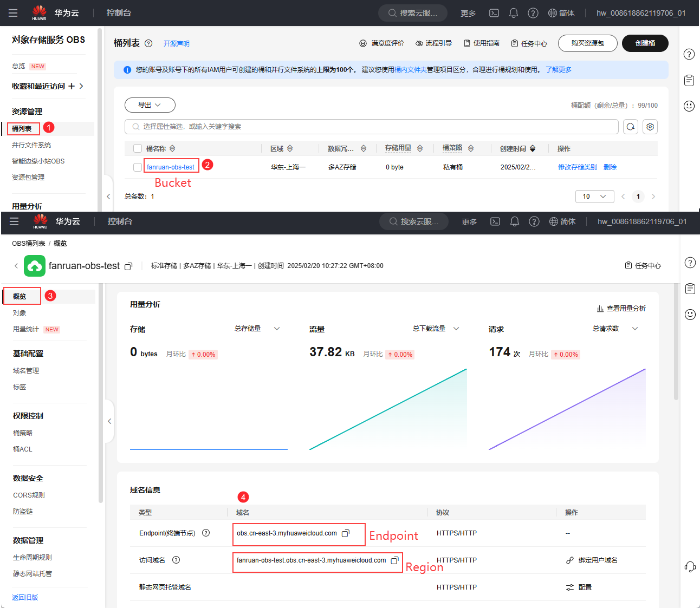Open the hamburger menu above 对象存储服务 OBS
This screenshot has width=700, height=608.
coord(13,13)
